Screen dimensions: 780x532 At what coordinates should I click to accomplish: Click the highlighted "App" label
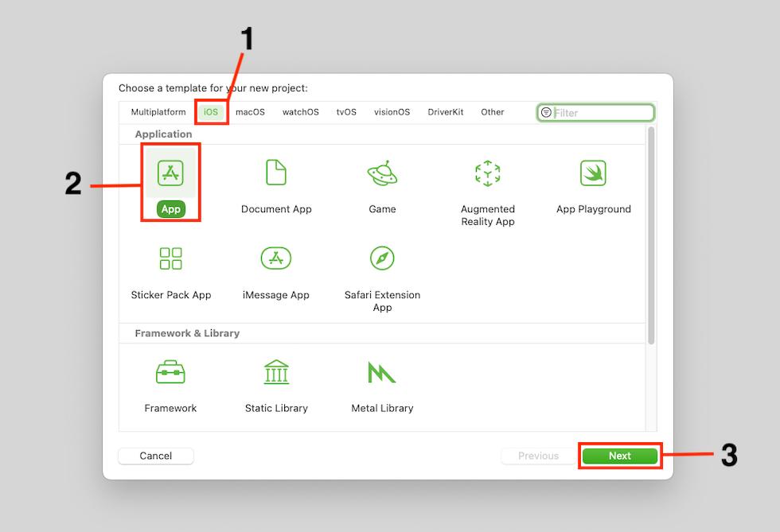tap(170, 209)
